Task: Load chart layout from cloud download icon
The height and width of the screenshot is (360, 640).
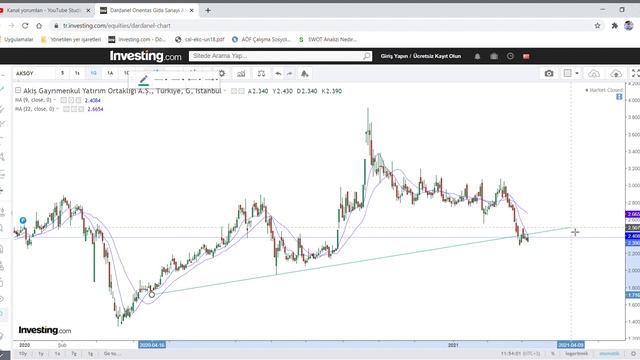Action: tap(594, 73)
